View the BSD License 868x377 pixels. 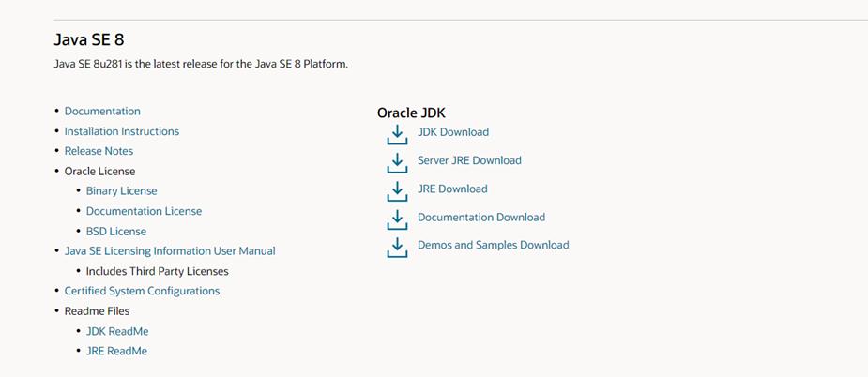click(x=116, y=231)
